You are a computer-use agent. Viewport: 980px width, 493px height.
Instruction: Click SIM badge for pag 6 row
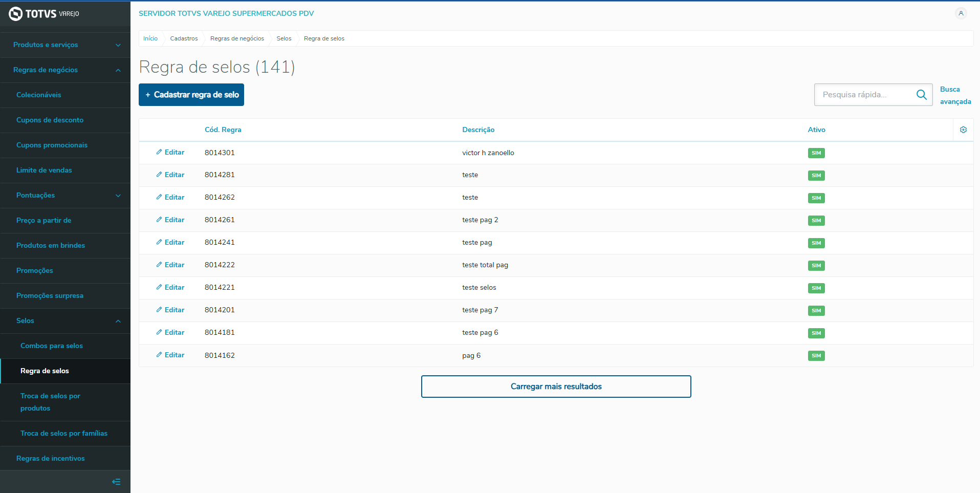(x=816, y=356)
